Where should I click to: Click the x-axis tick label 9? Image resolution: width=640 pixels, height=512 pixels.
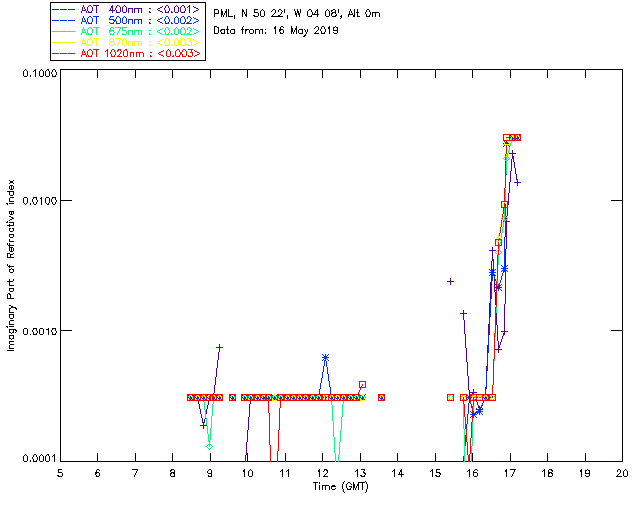[x=210, y=473]
